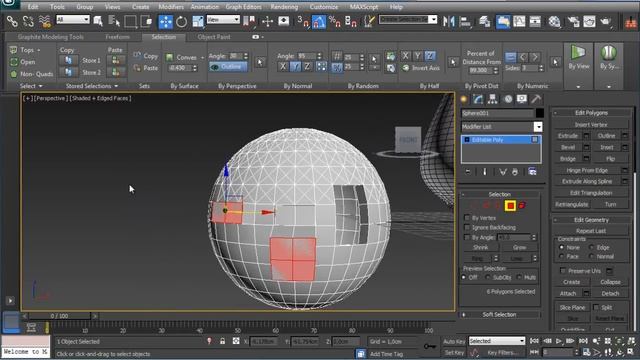Open the View reference coordinate dropdown
The image size is (640, 360).
[223, 19]
